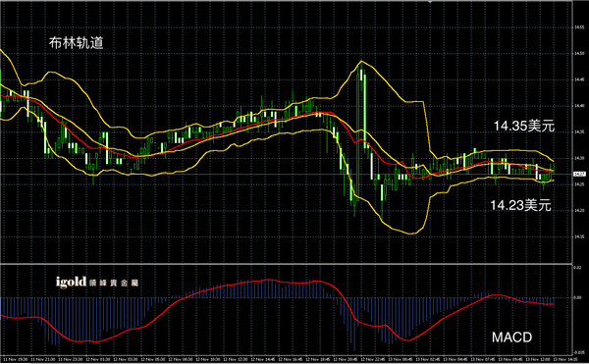Click the MACD 0.00 level label

pyautogui.click(x=578, y=297)
